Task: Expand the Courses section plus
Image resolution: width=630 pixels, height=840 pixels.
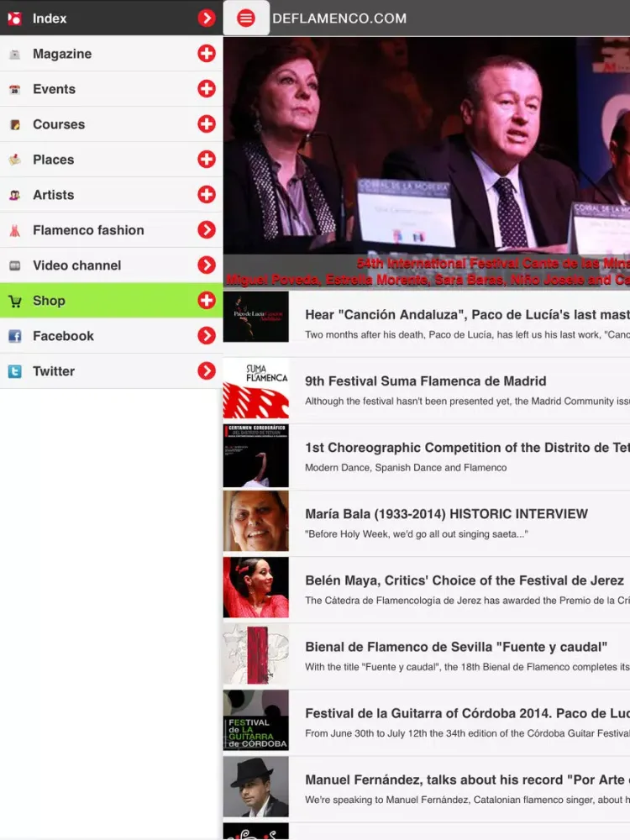Action: click(x=207, y=124)
